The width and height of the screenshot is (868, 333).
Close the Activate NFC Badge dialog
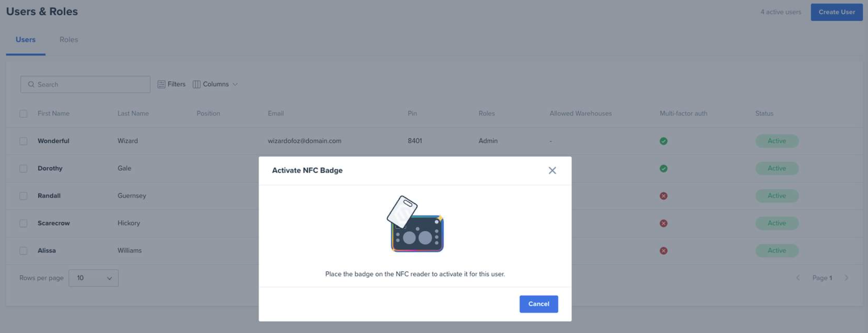click(552, 170)
